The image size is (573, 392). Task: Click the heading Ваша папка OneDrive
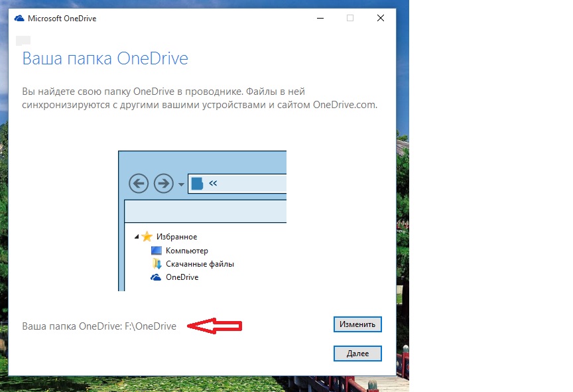[105, 58]
